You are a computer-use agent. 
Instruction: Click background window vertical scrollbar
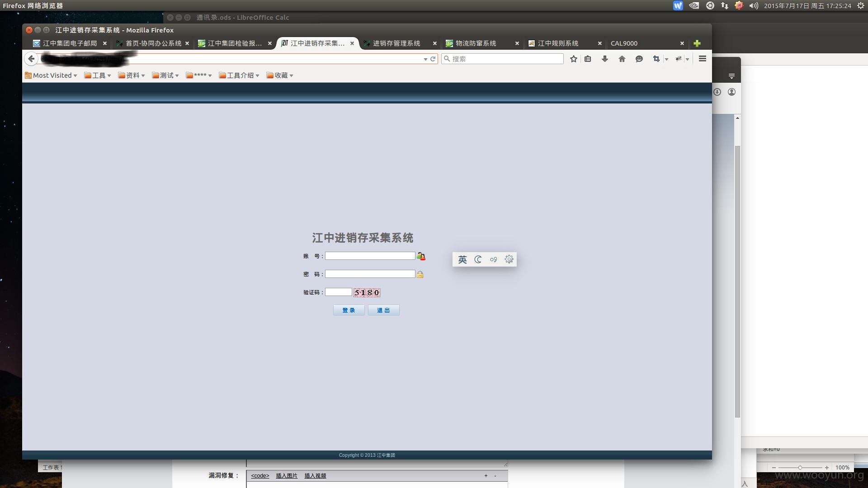tap(737, 281)
